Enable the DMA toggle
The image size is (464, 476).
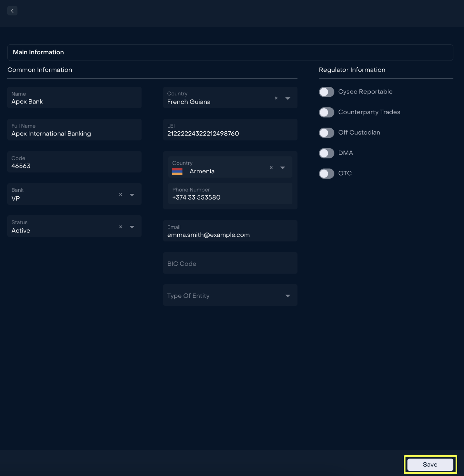(x=326, y=153)
